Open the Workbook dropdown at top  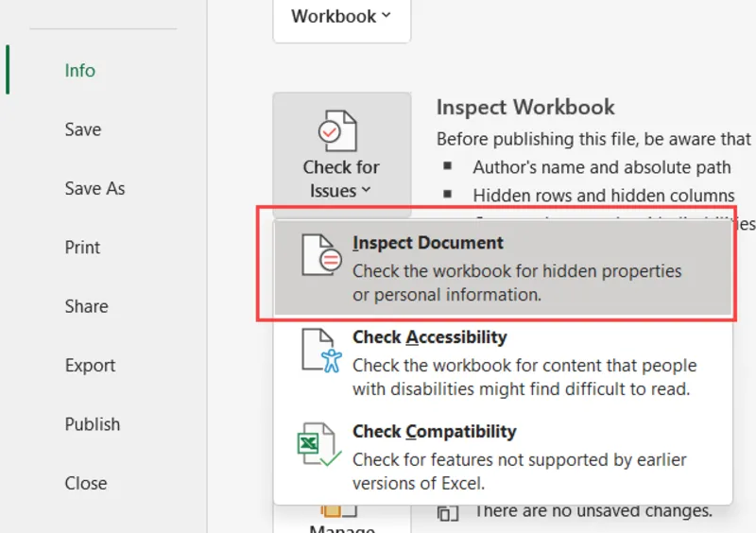(x=341, y=16)
